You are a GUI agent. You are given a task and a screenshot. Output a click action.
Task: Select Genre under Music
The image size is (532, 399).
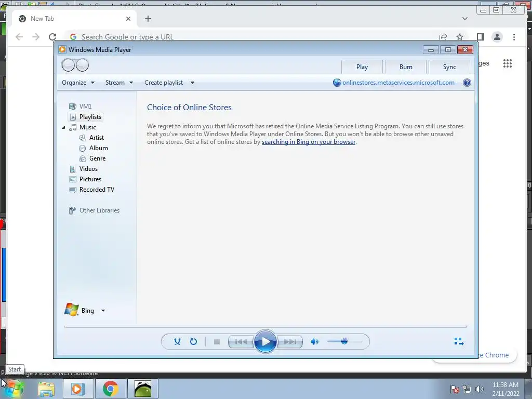[97, 158]
